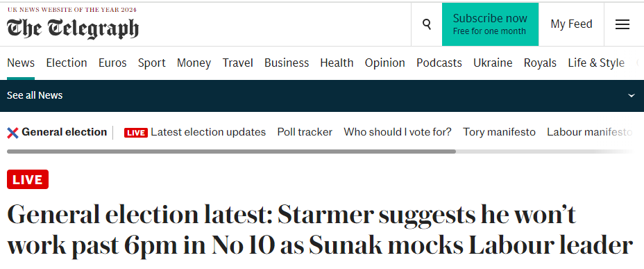Click the General election cross icon
Image resolution: width=644 pixels, height=269 pixels.
pyautogui.click(x=12, y=133)
